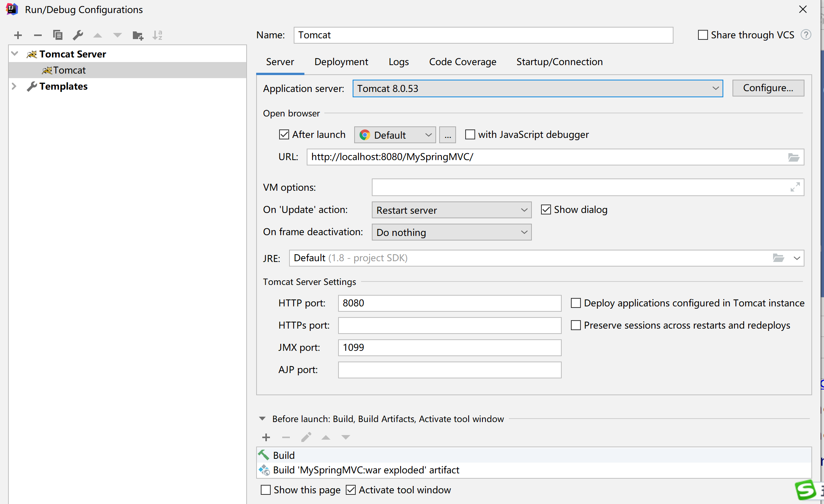Toggle Show dialog checkbox
The width and height of the screenshot is (824, 504).
point(546,209)
